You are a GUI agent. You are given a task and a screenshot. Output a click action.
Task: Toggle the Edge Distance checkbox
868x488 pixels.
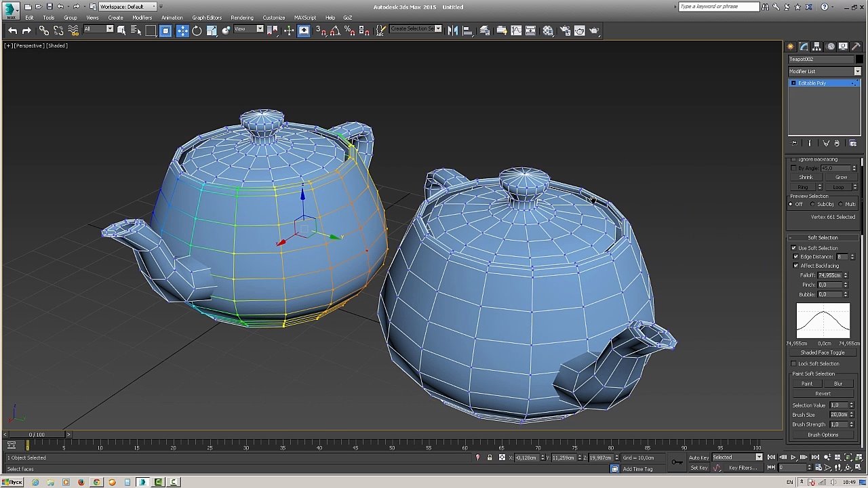(796, 257)
